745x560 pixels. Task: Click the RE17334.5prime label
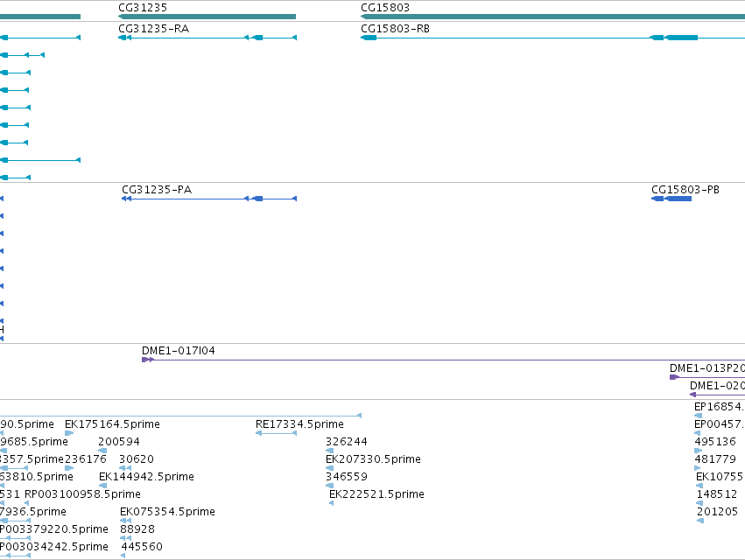point(299,424)
